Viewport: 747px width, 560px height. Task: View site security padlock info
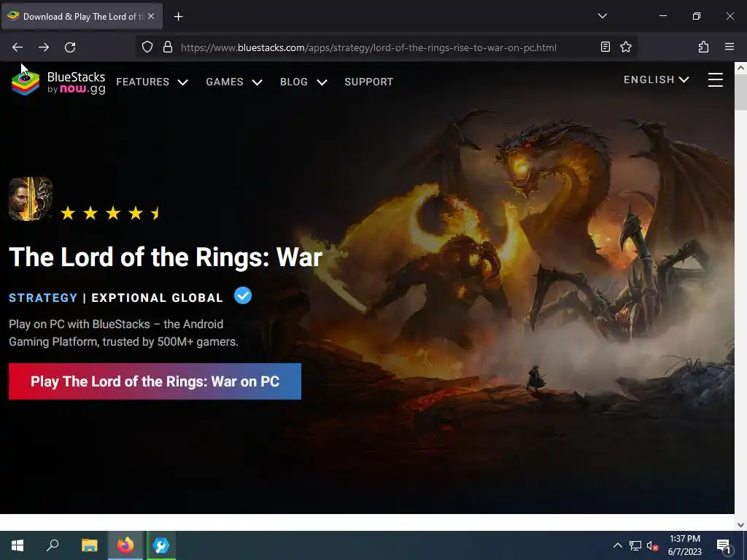[x=168, y=47]
